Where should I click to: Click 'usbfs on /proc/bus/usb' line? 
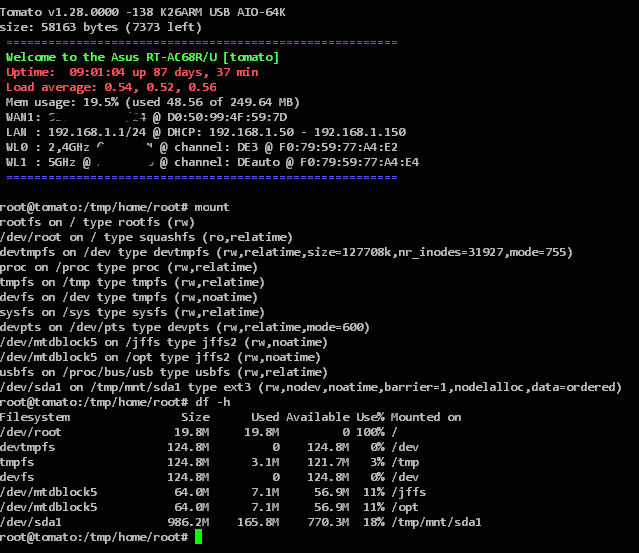[164, 372]
